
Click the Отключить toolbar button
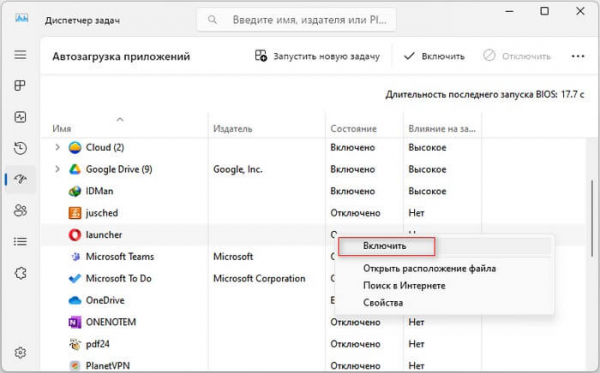[517, 56]
